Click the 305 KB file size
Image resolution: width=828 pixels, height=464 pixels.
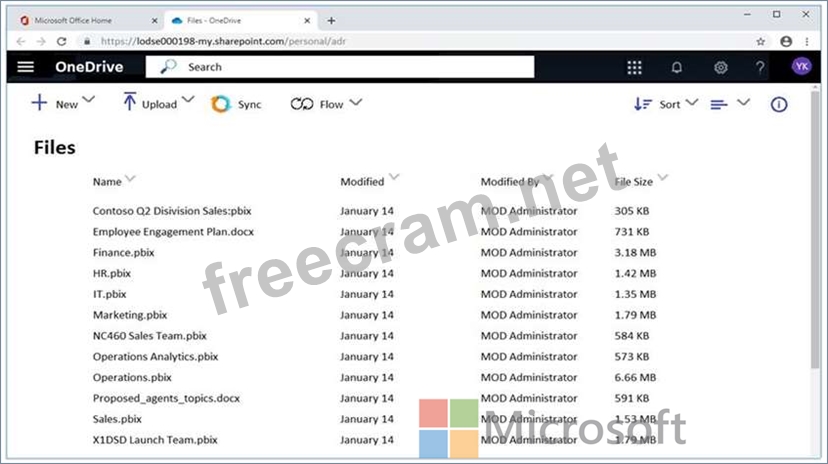pos(632,211)
